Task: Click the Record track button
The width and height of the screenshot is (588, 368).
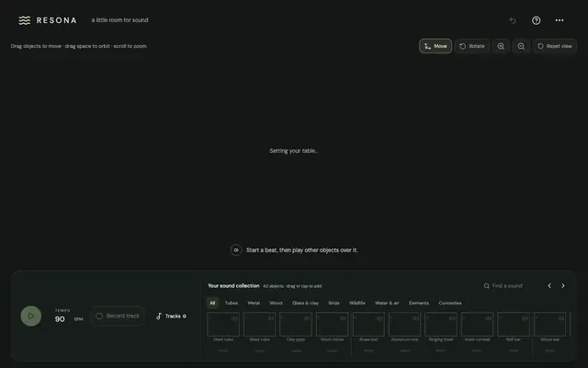Action: pos(118,316)
